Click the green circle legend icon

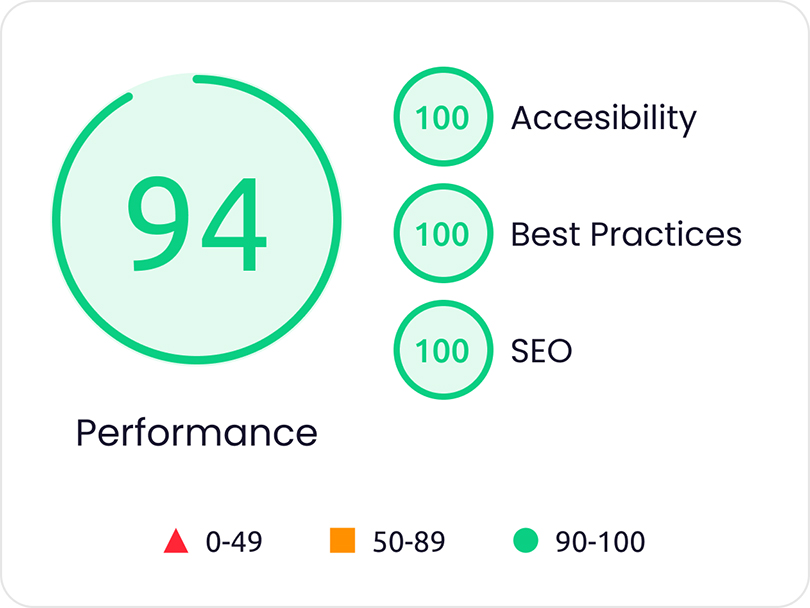pos(526,540)
